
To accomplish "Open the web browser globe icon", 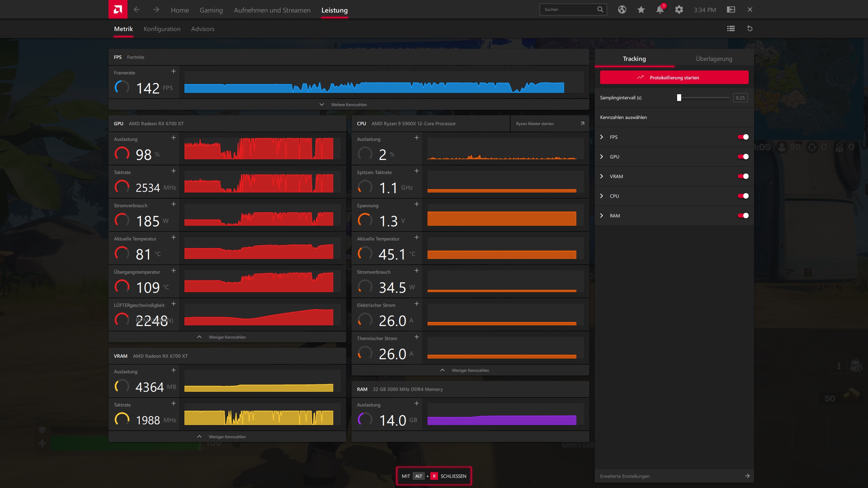I will click(x=622, y=9).
